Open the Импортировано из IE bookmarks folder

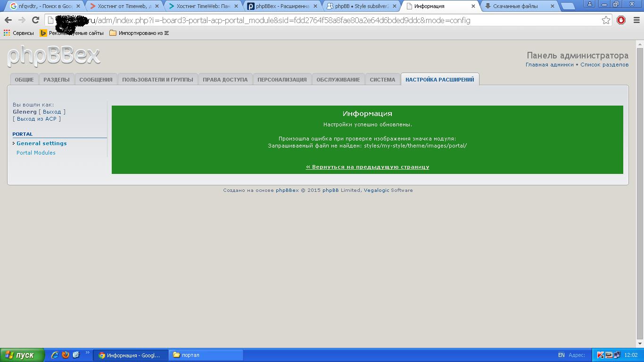(x=139, y=33)
